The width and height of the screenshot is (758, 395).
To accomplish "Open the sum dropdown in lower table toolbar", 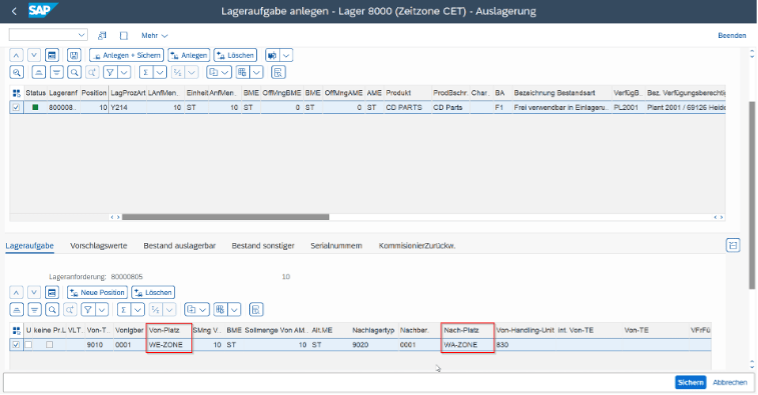I will point(138,309).
